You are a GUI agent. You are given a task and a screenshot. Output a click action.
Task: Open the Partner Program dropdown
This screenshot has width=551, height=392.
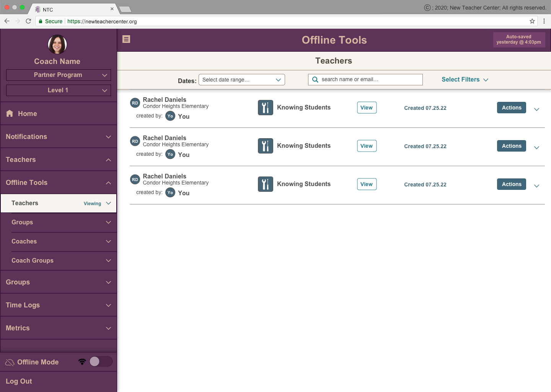pyautogui.click(x=59, y=75)
